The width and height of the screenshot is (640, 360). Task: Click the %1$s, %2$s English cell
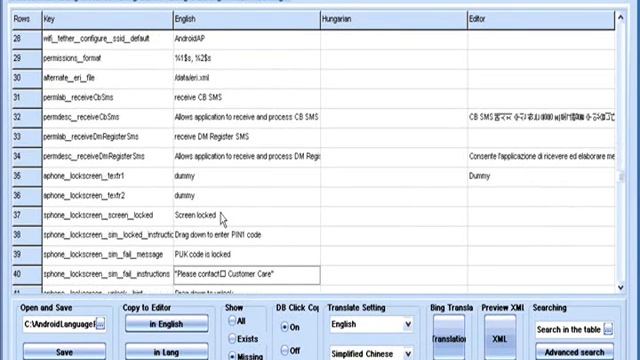[247, 58]
